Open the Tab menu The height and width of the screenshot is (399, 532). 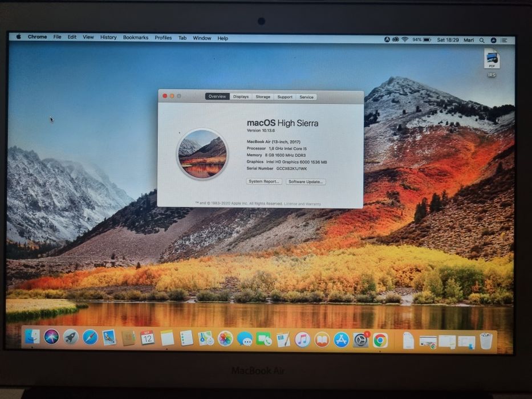(x=182, y=38)
